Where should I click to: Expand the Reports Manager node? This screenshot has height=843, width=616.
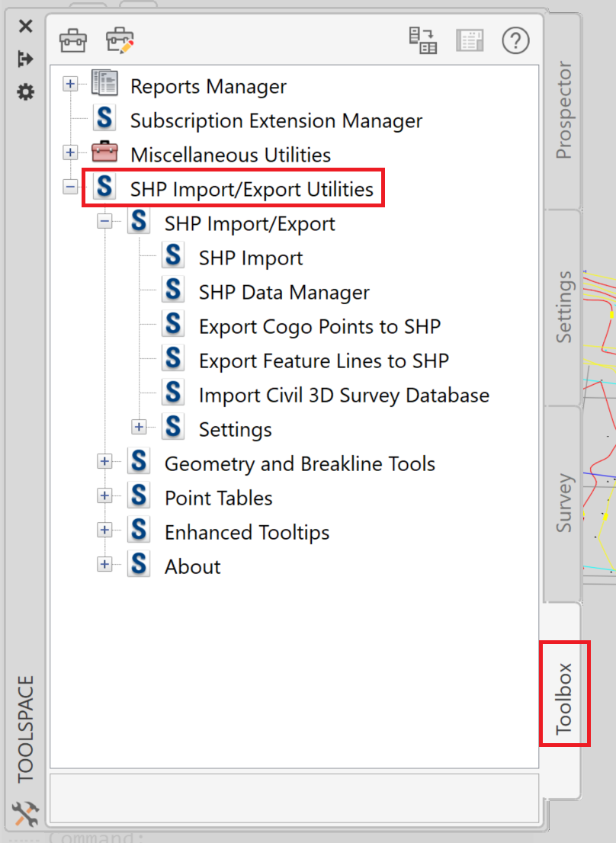[x=70, y=84]
